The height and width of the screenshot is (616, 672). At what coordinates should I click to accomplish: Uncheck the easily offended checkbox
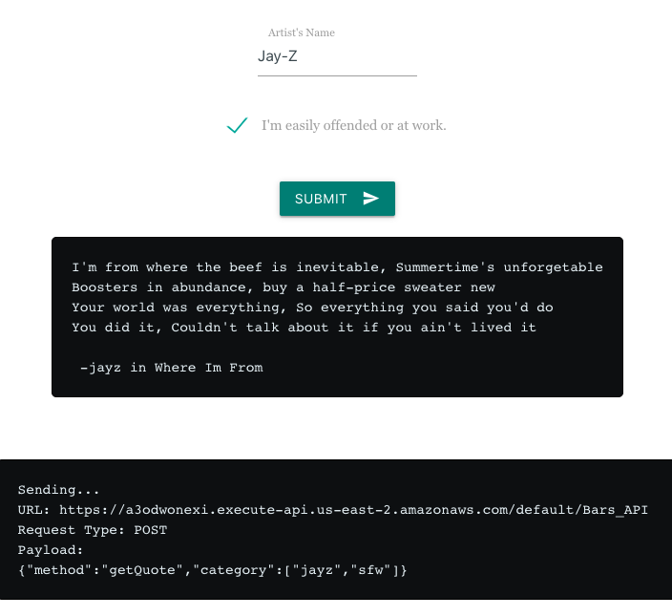[237, 125]
